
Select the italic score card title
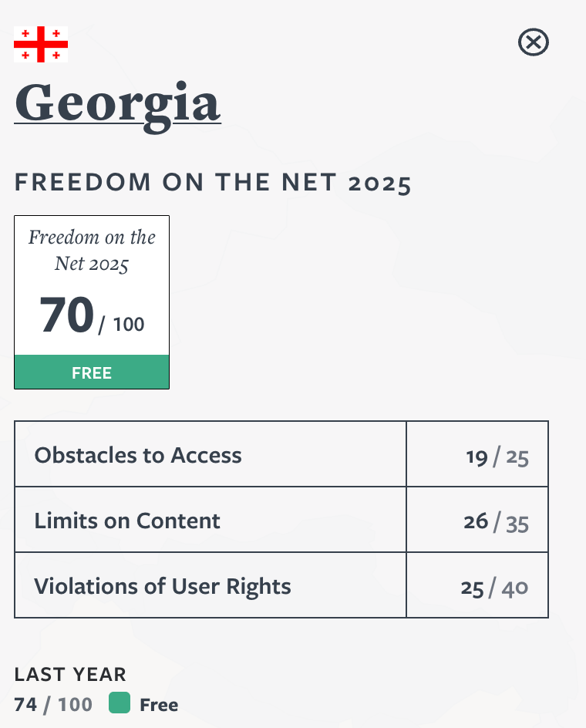92,251
